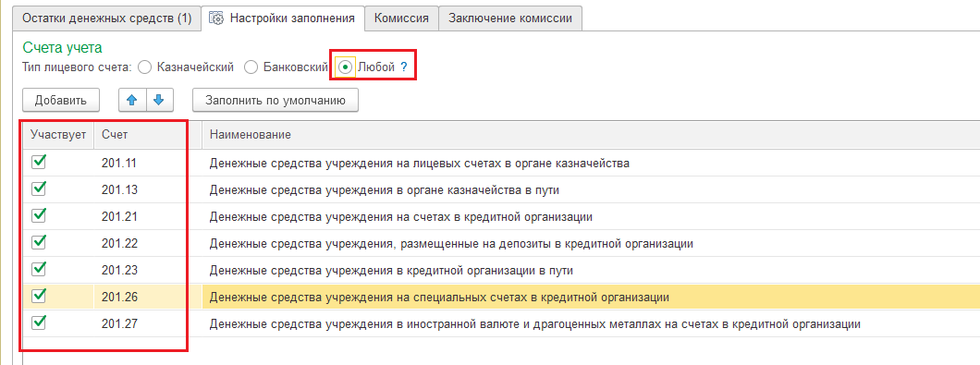Switch to Заключение комиссии tab
Image resolution: width=980 pixels, height=365 pixels.
point(510,18)
